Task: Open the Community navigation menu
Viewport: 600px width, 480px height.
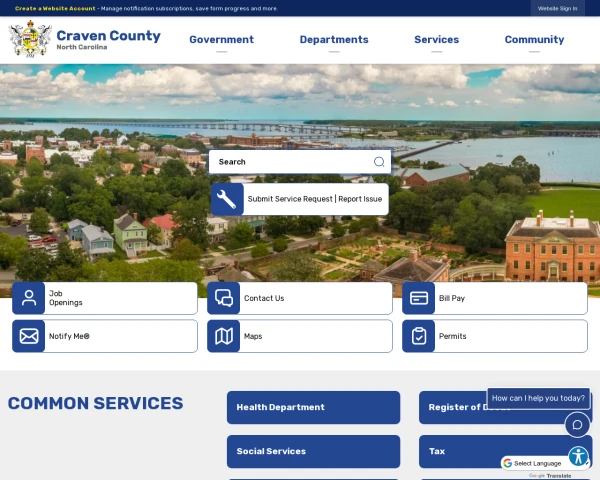Action: 534,39
